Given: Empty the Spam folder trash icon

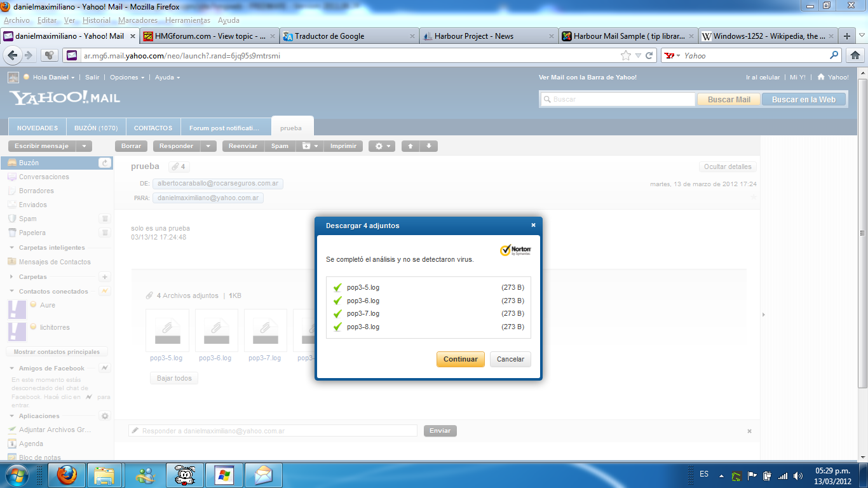Looking at the screenshot, I should pos(105,219).
